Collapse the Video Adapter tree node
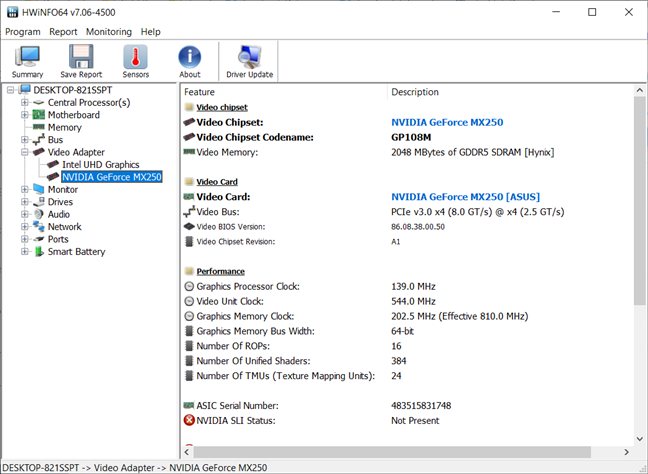The height and width of the screenshot is (474, 648). 25,152
